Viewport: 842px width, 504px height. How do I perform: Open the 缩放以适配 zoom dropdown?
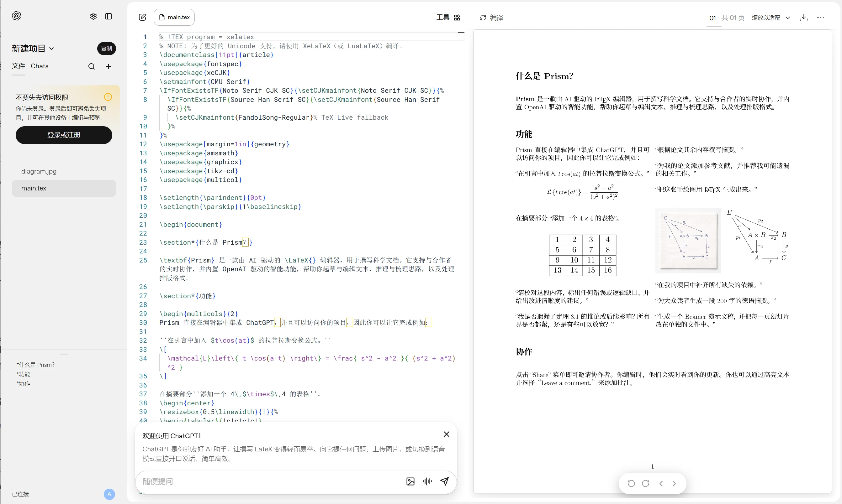point(770,18)
